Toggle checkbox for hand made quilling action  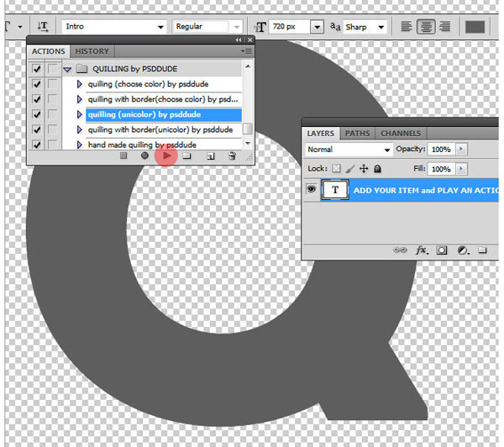37,144
